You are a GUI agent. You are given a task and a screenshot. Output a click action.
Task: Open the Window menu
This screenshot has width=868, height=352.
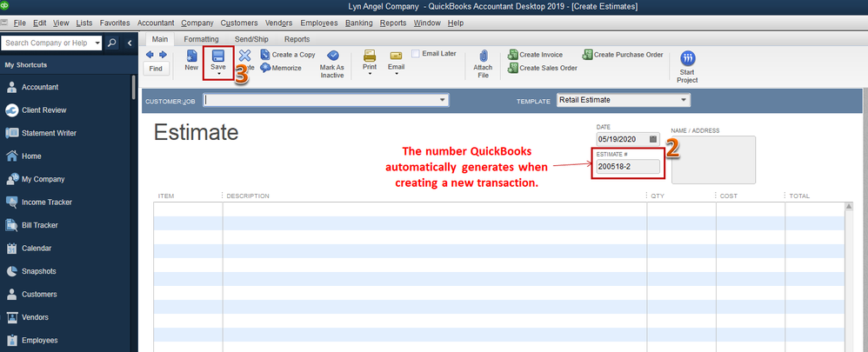point(427,23)
